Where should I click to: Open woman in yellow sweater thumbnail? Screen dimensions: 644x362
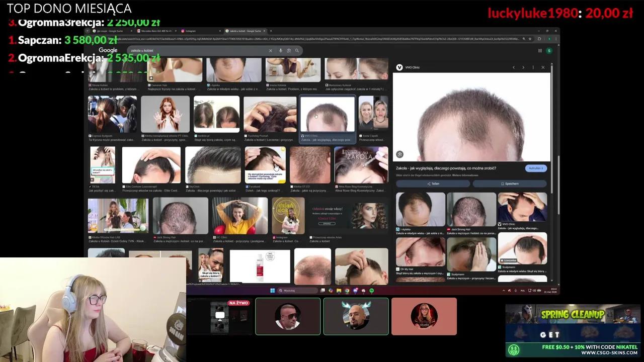point(239,216)
